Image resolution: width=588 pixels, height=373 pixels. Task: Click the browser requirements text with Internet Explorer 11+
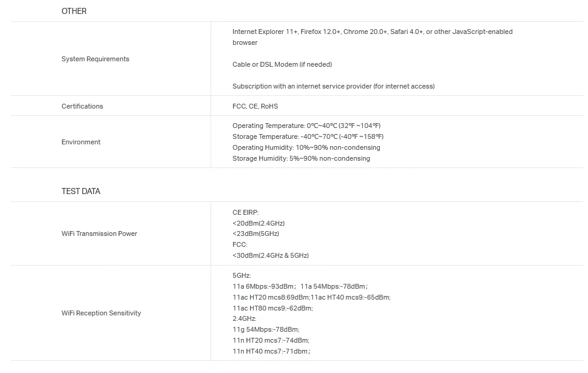(x=373, y=37)
